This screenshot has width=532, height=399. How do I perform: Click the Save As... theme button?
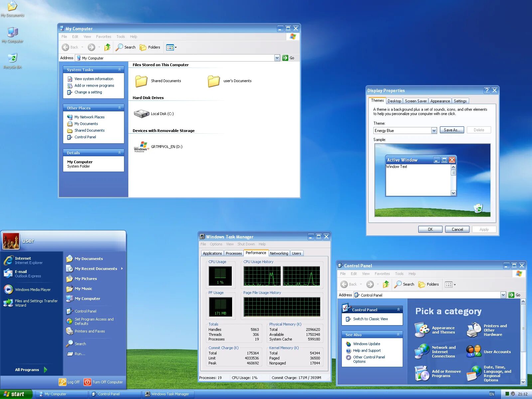coord(452,130)
